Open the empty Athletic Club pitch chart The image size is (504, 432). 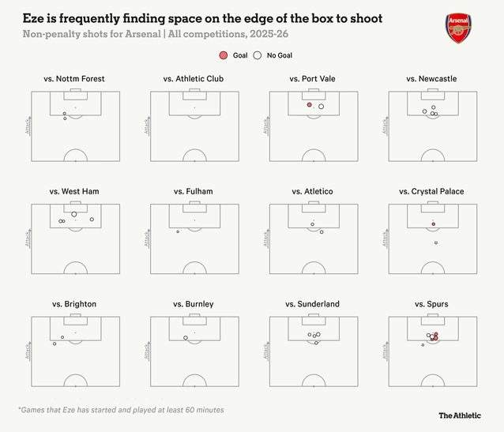pos(194,126)
